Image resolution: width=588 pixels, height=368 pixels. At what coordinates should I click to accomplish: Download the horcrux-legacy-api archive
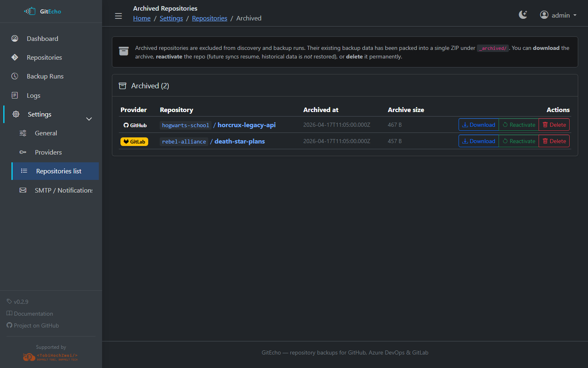(x=479, y=125)
